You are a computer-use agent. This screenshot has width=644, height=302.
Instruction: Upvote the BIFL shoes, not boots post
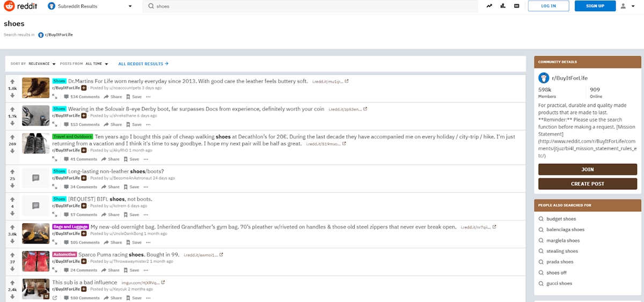point(12,199)
